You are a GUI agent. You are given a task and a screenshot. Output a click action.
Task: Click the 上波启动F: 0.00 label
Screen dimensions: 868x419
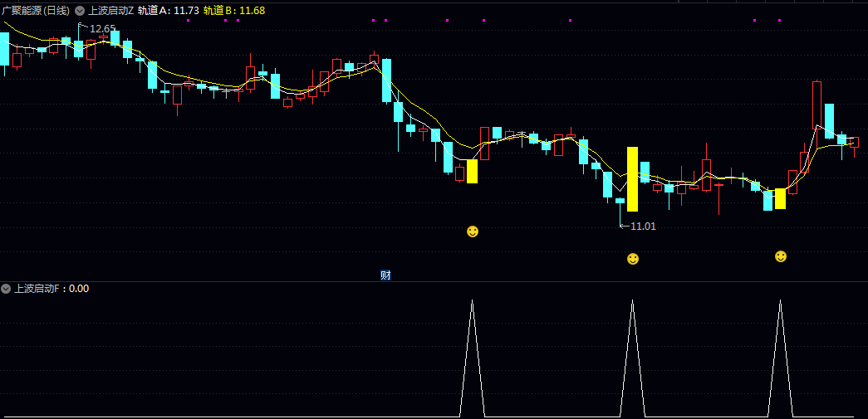coord(51,289)
